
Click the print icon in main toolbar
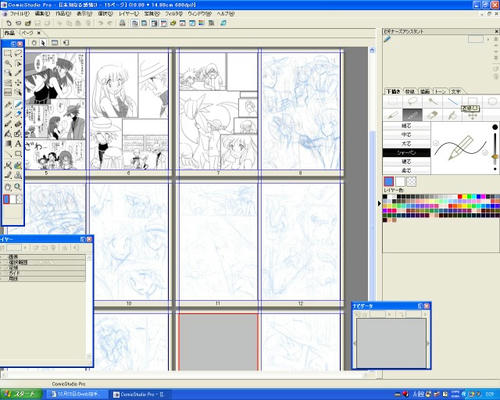click(122, 23)
